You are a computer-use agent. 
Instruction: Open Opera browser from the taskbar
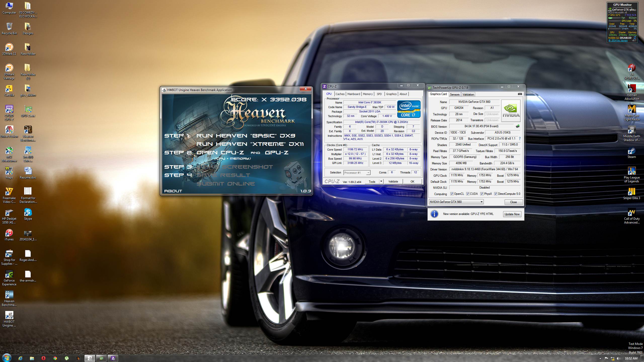pos(44,358)
